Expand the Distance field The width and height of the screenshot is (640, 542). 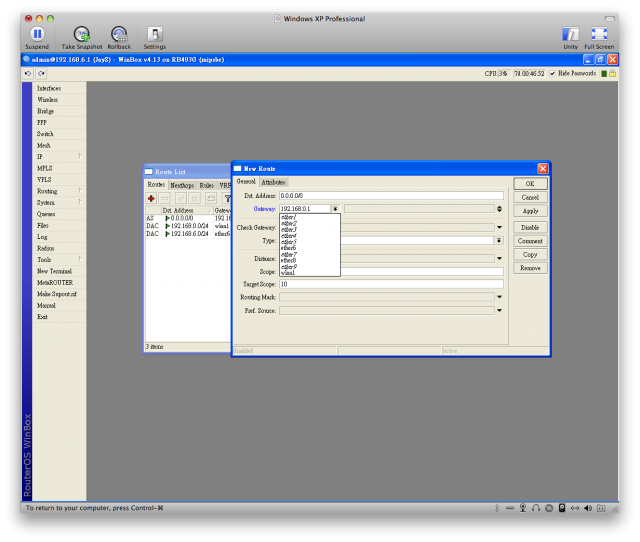coord(499,258)
